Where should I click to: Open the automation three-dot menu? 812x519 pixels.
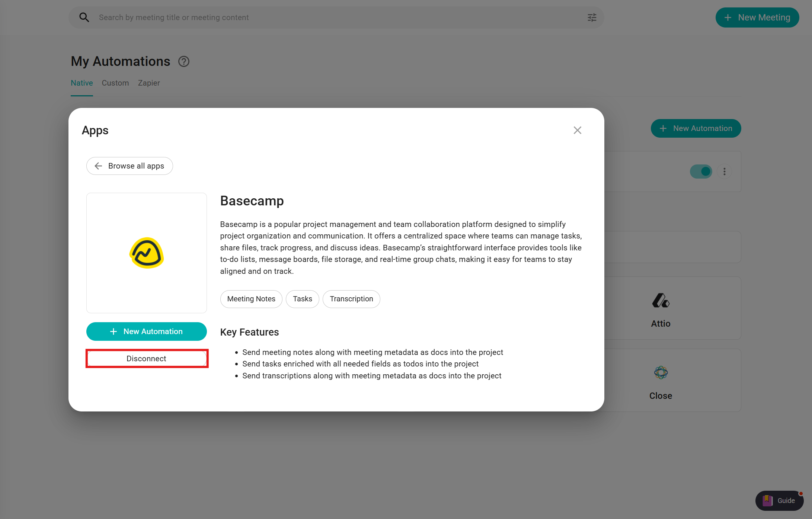point(724,172)
